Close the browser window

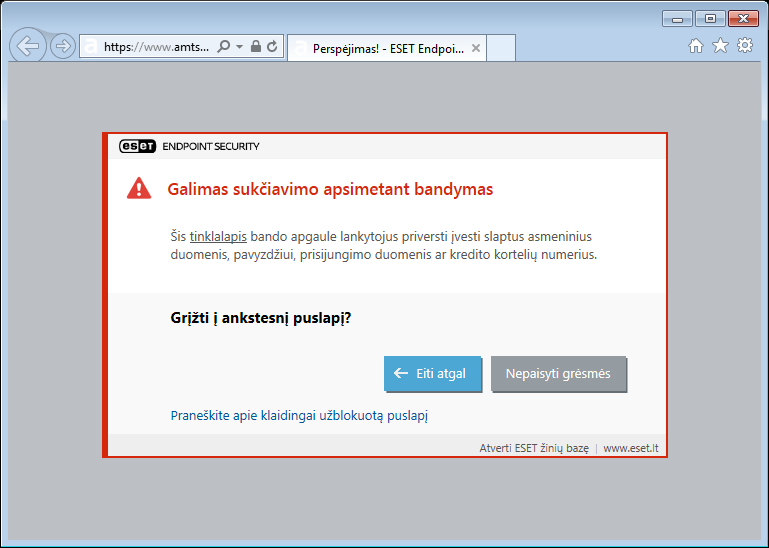click(743, 19)
